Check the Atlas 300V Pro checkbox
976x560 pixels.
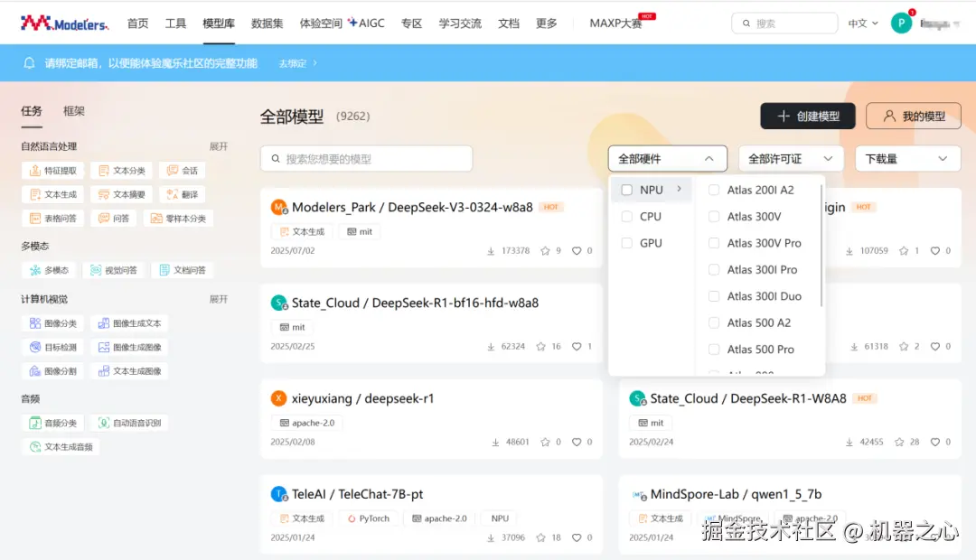pos(714,243)
